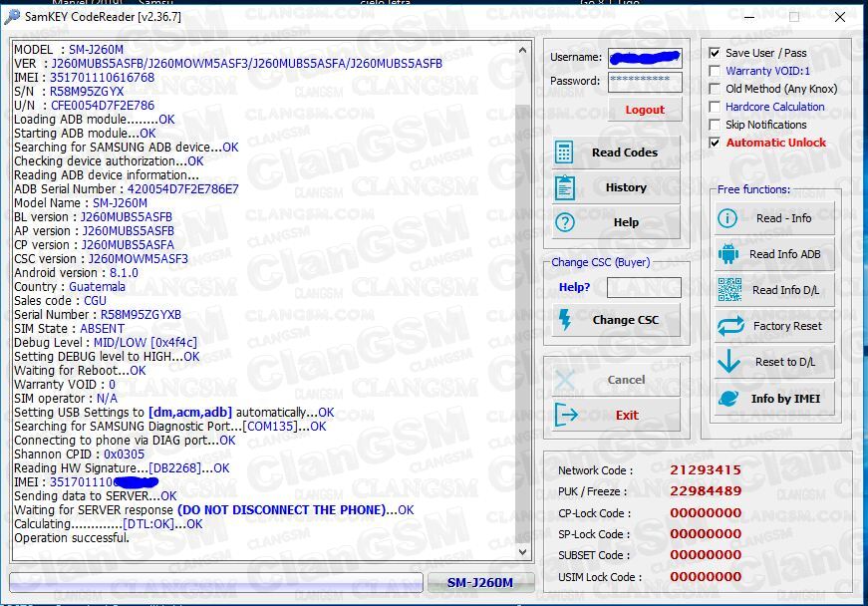Click the Change CSC buyer code field
The image size is (868, 606).
point(644,287)
